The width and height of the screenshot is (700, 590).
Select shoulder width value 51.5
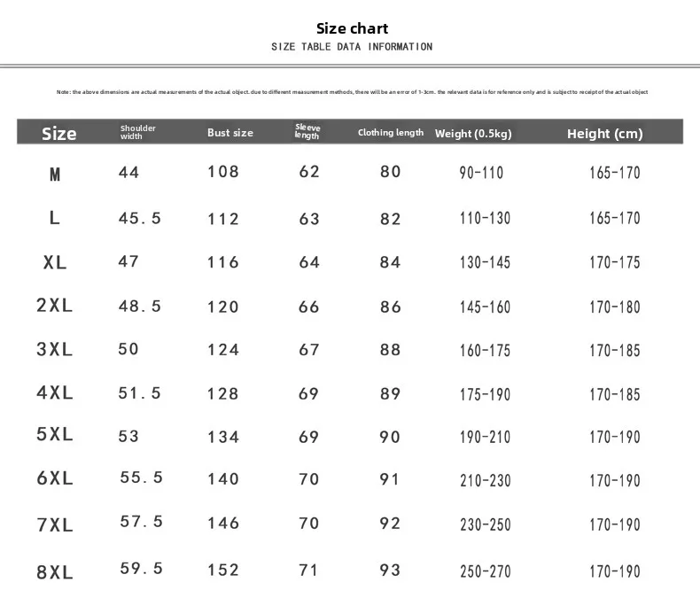140,393
